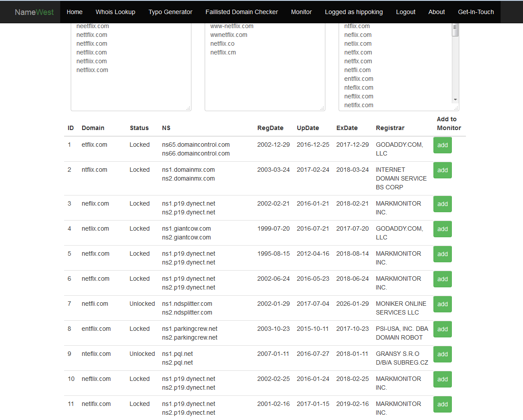This screenshot has width=523, height=420.
Task: Click the RegDate column header
Action: pyautogui.click(x=270, y=128)
